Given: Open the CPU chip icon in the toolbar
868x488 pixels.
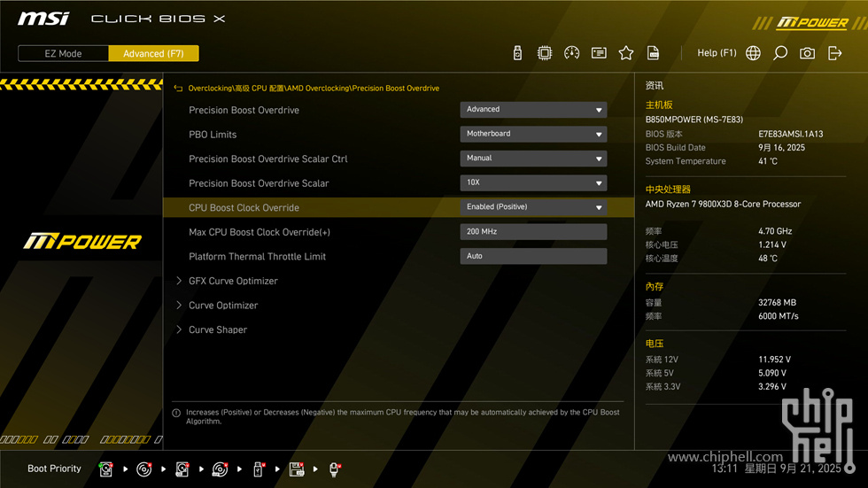Looking at the screenshot, I should [544, 53].
